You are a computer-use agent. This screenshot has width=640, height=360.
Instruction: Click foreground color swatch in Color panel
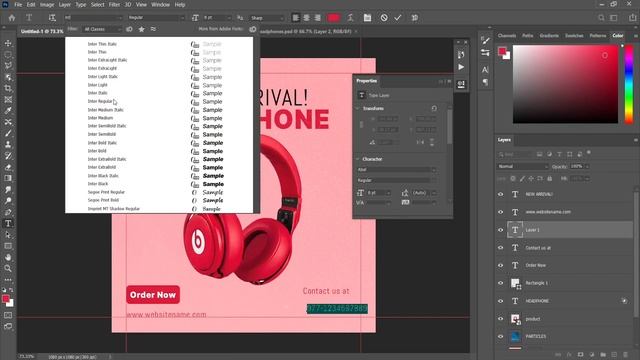502,51
